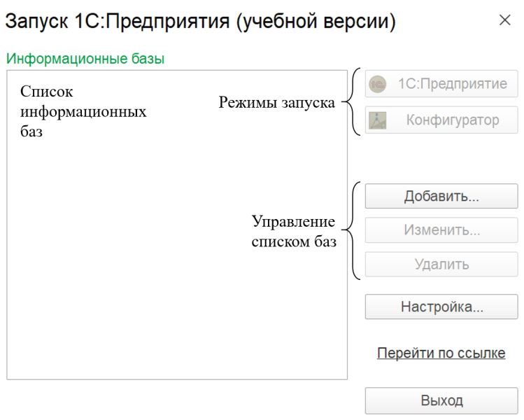Open the Конфигуратор mode button

coord(441,120)
